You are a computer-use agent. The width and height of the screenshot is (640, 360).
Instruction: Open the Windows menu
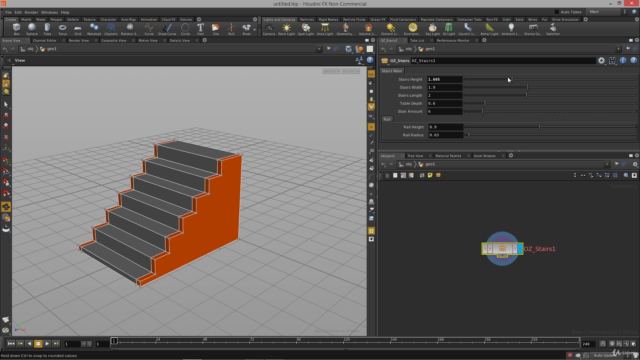(49, 12)
